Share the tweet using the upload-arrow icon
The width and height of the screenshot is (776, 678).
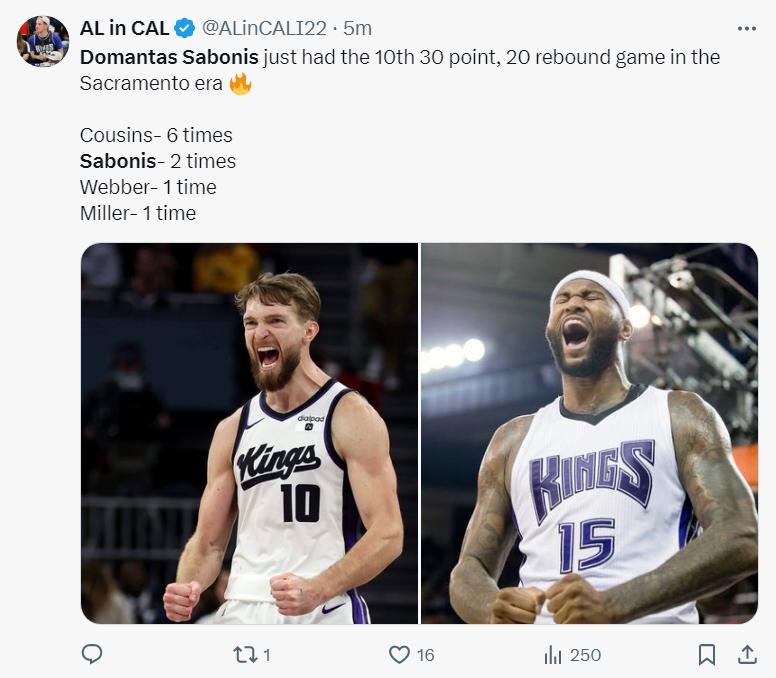coord(747,654)
